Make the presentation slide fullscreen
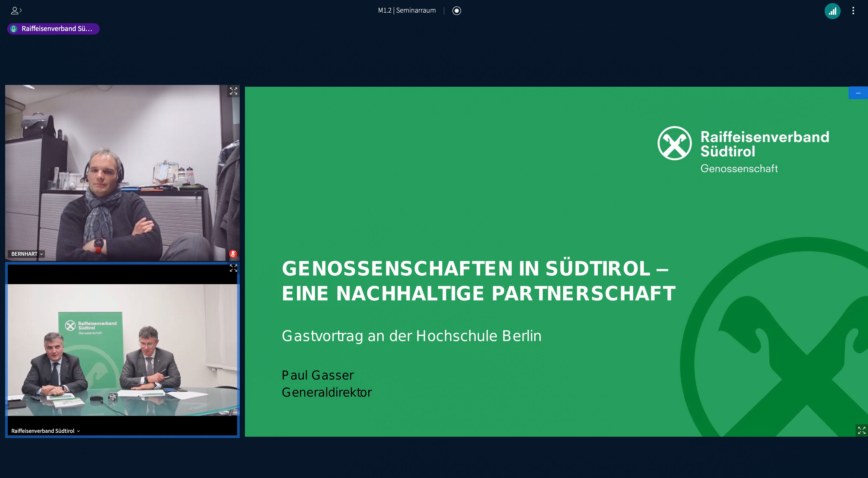This screenshot has width=868, height=478. pos(861,430)
